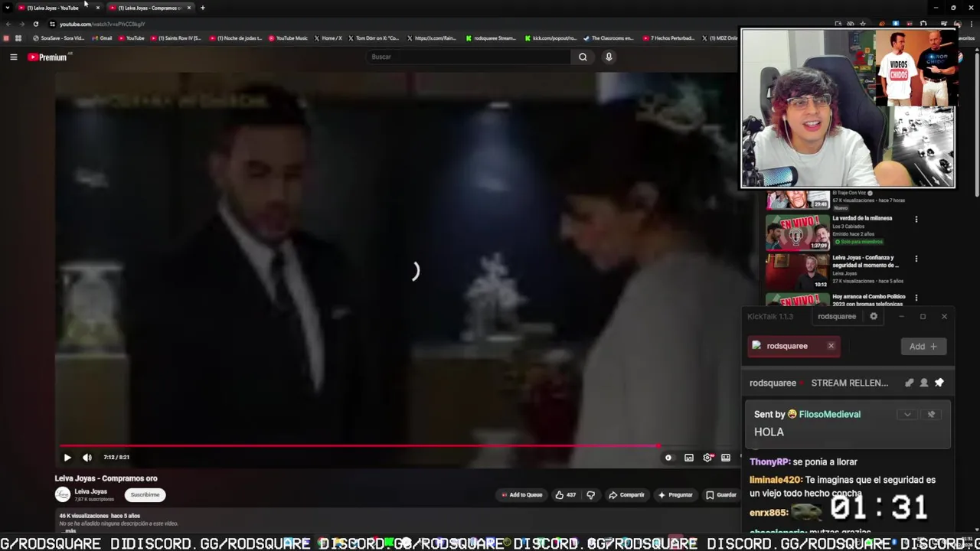Screen dimensions: 980x551
Task: Go back in browser history
Action: tap(8, 24)
